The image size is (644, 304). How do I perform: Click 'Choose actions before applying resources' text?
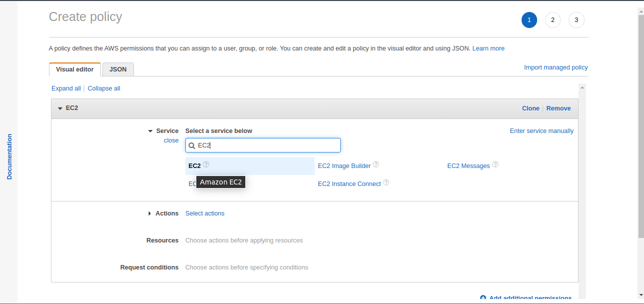pos(244,240)
